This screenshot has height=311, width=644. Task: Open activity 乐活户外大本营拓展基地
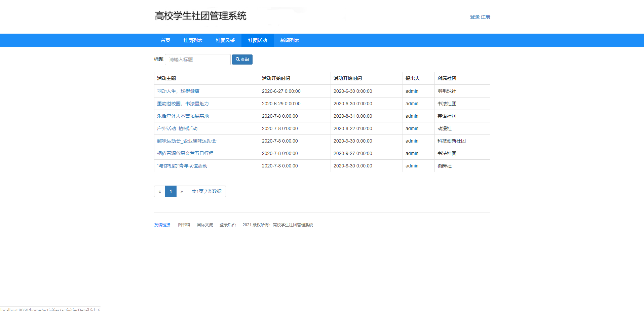tap(183, 116)
